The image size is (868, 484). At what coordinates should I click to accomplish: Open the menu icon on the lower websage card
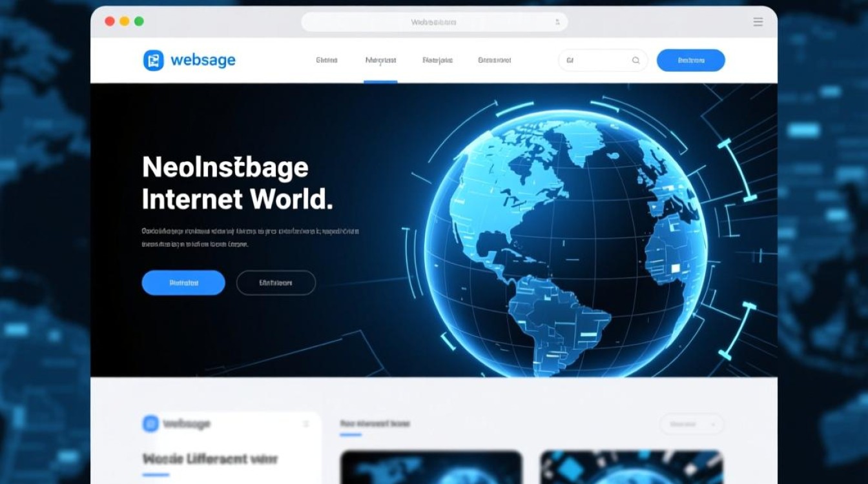(306, 424)
